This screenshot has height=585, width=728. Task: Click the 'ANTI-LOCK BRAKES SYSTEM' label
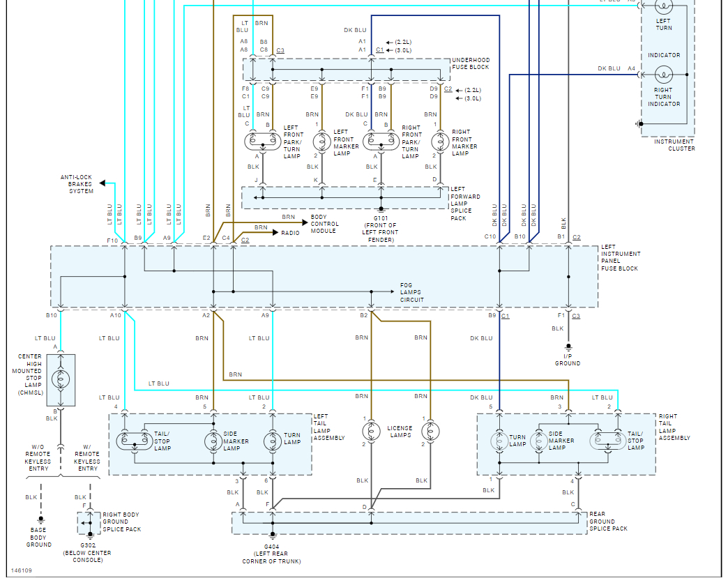[77, 184]
